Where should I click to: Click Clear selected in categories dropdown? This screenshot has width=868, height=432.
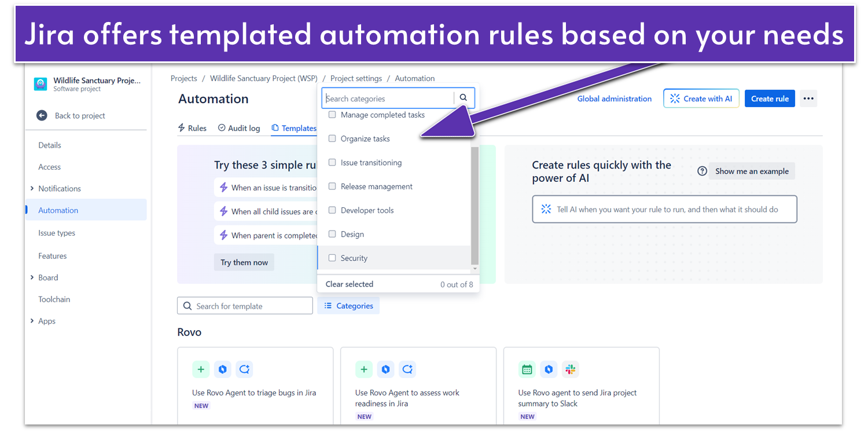pyautogui.click(x=350, y=284)
